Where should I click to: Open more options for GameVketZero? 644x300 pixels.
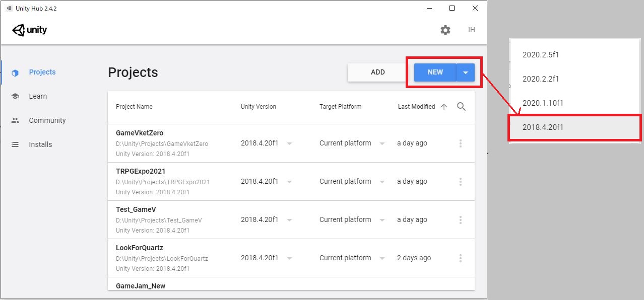tap(461, 143)
